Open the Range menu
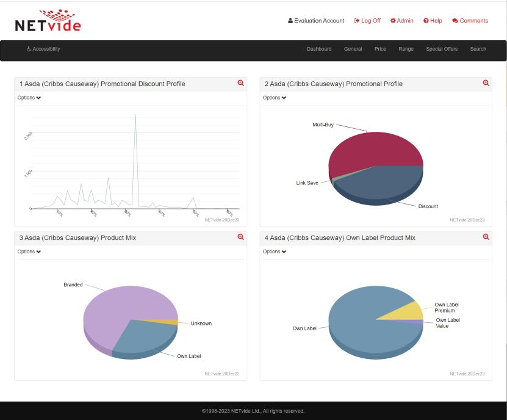Screen dimensions: 507x420 [406, 49]
